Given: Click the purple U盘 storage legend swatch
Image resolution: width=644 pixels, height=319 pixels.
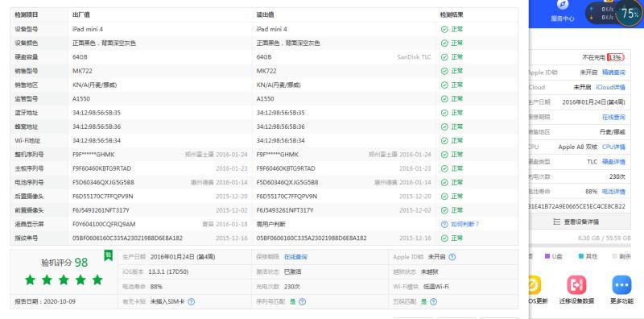Looking at the screenshot, I should click(x=547, y=256).
